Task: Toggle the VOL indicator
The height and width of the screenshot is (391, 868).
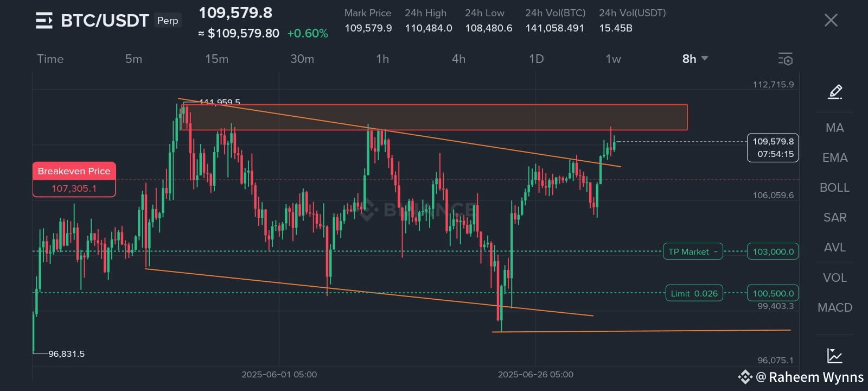Action: (834, 278)
